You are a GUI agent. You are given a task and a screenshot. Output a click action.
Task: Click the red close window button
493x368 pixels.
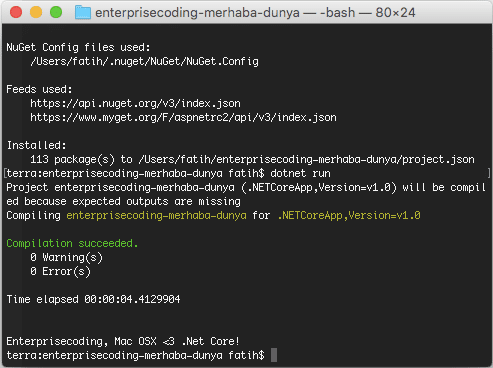16,12
